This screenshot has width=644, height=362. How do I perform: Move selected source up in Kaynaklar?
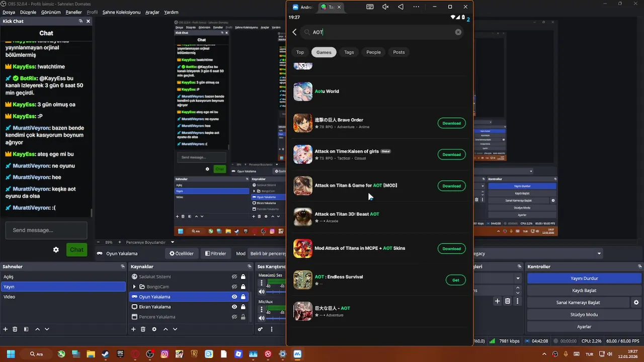pos(166,329)
